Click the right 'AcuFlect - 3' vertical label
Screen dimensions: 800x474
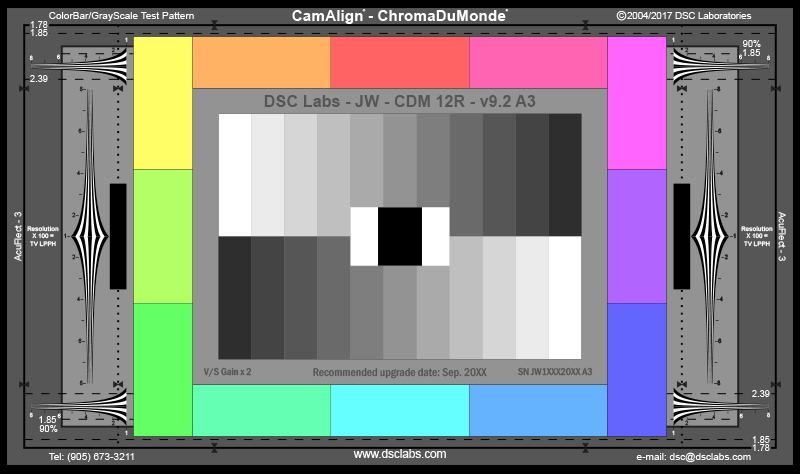click(x=781, y=236)
